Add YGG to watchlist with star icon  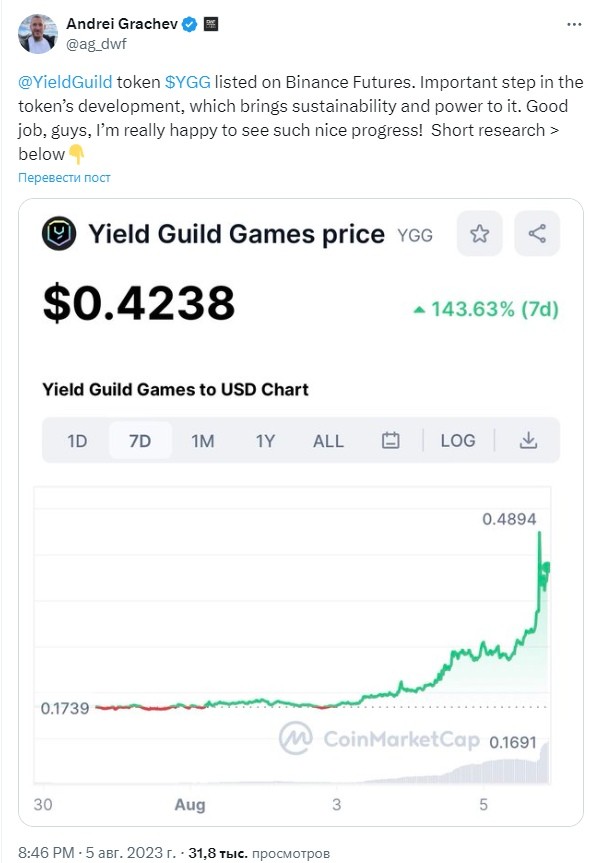479,233
